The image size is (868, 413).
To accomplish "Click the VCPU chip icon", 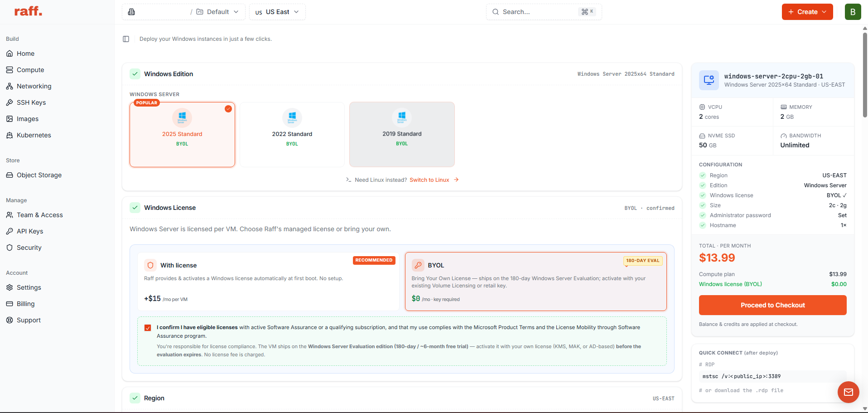I will pyautogui.click(x=702, y=107).
